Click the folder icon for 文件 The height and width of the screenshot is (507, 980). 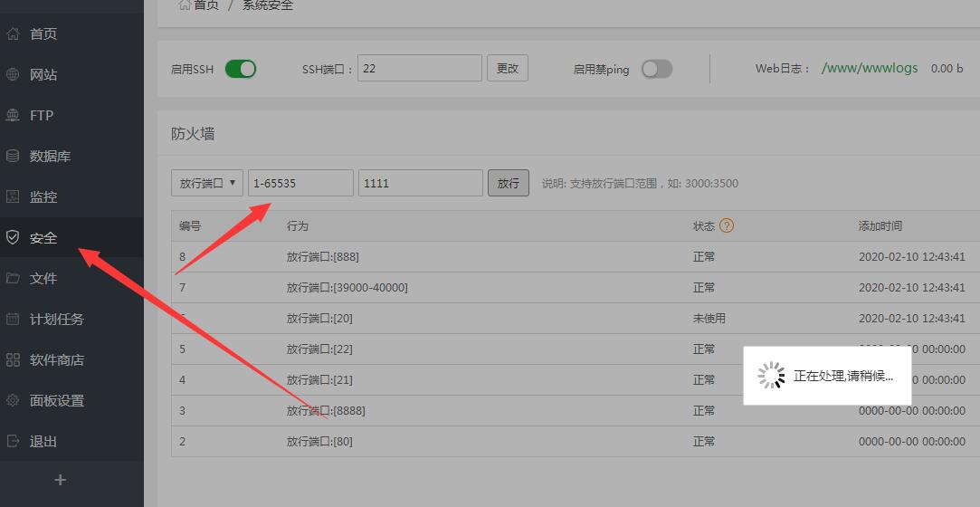pos(13,279)
